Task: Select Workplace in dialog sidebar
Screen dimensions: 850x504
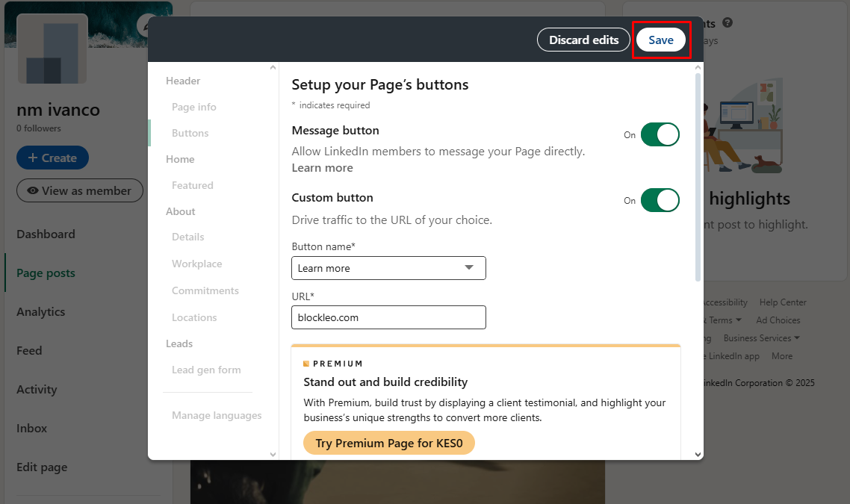Action: [196, 264]
